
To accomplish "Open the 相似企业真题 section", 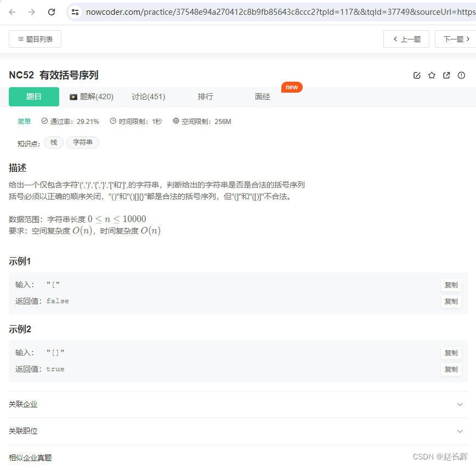I will (30, 457).
